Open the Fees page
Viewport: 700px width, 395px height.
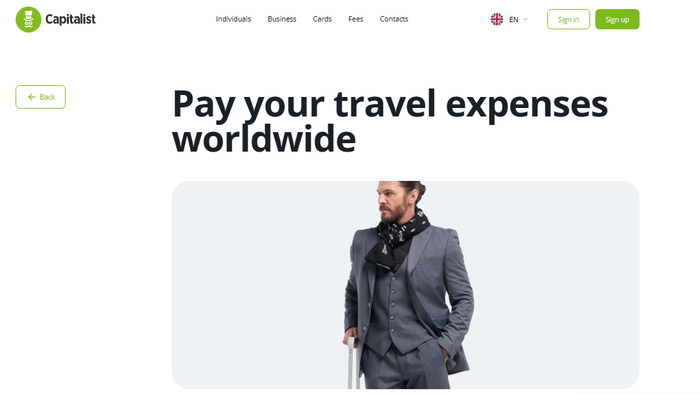pos(355,19)
